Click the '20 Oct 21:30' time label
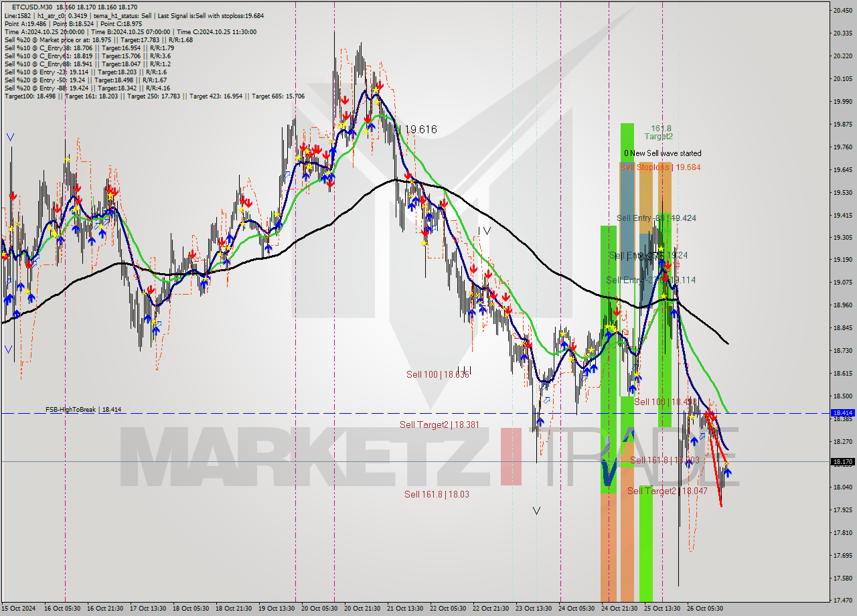Screen dimensions: 857x616 coord(362,609)
